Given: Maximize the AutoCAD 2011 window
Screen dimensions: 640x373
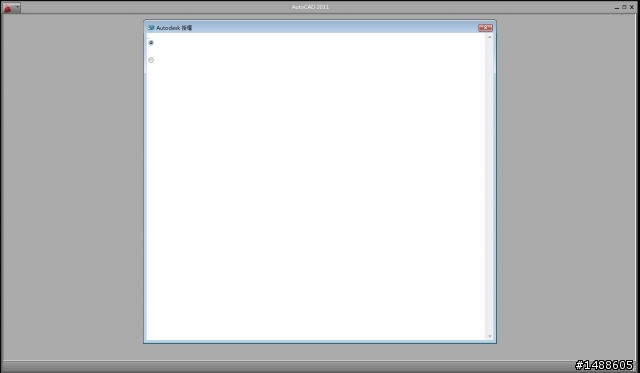Looking at the screenshot, I should (x=624, y=7).
